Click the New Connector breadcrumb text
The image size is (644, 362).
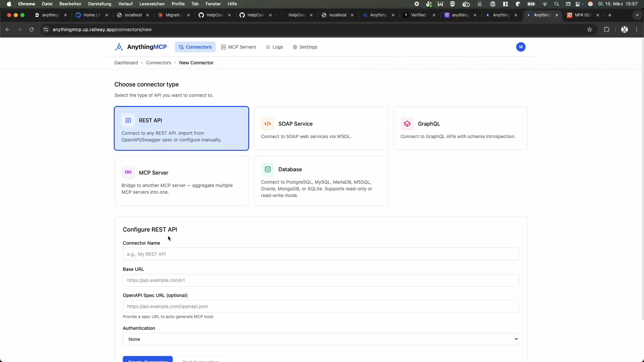tap(196, 63)
